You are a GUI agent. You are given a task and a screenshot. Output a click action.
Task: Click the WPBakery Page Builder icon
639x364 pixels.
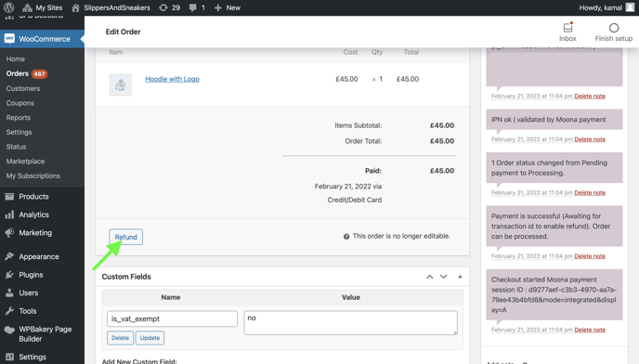tap(9, 330)
